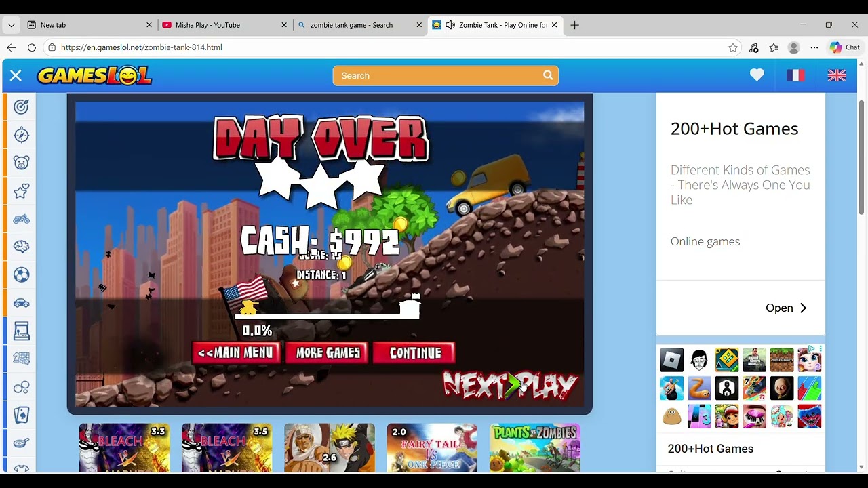
Task: Open the Minecraft icon in ad
Action: [782, 360]
